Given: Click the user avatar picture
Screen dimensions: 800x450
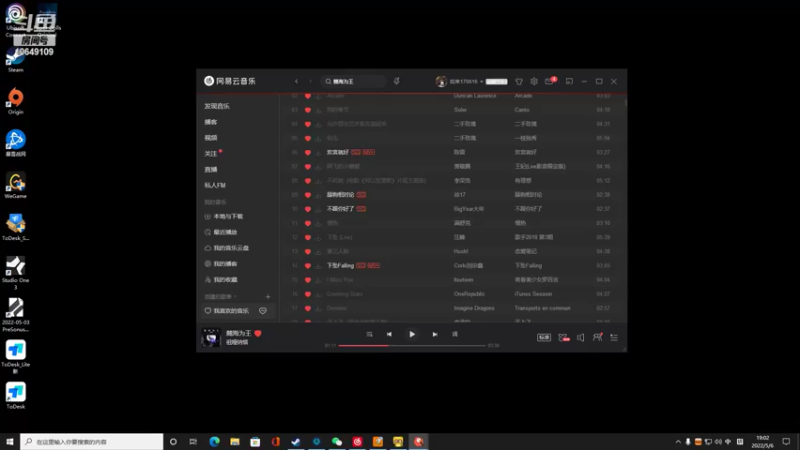Looking at the screenshot, I should coord(441,81).
